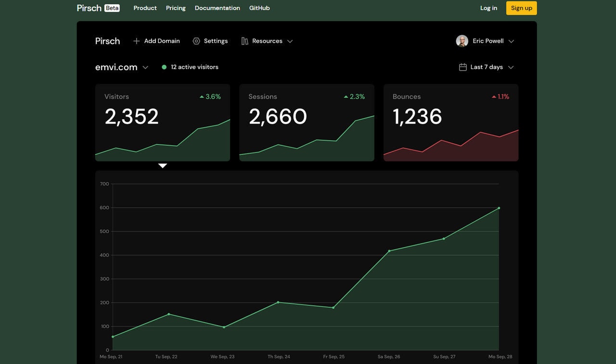
Task: Click Eric Powell's avatar photo
Action: click(x=462, y=41)
